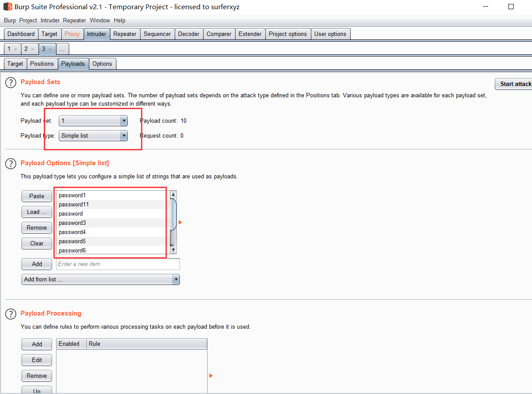This screenshot has height=394, width=532.
Task: Open the Help menu
Action: tap(120, 21)
